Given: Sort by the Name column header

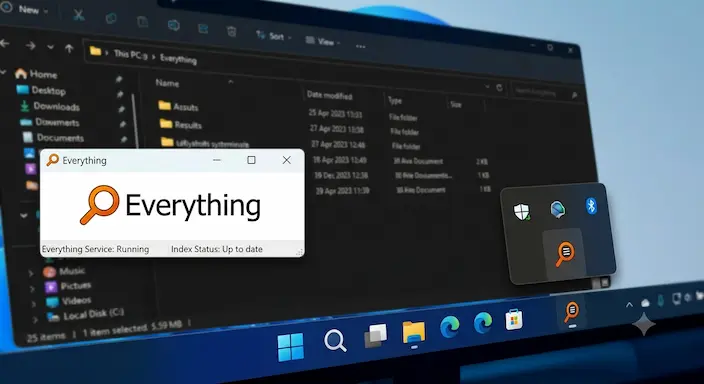Looking at the screenshot, I should [x=167, y=83].
